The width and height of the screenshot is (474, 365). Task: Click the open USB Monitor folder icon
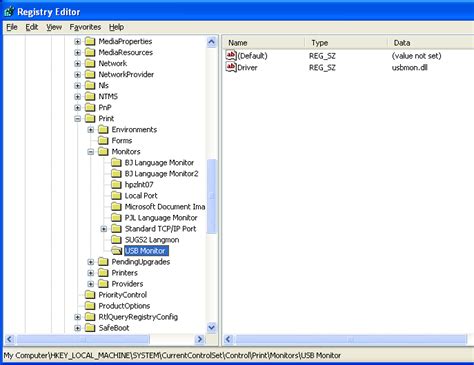[117, 251]
